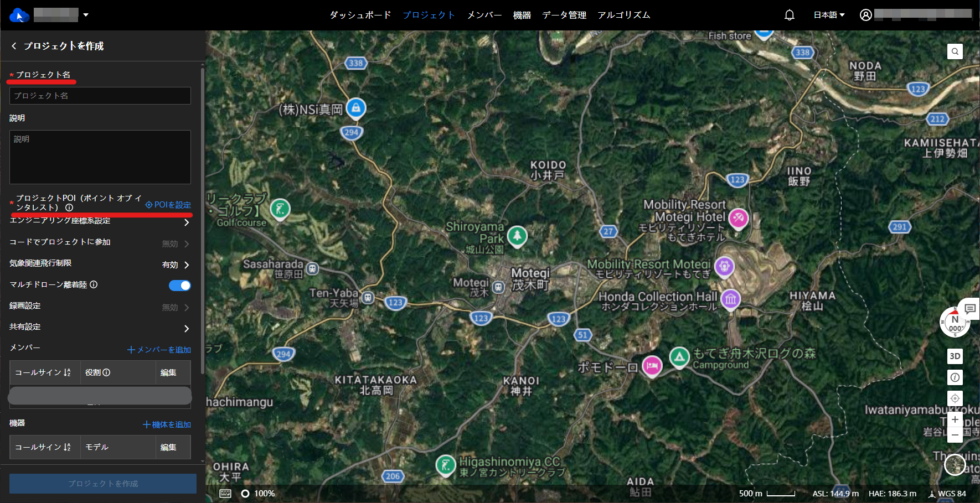Open the chat message bubble icon
Image resolution: width=980 pixels, height=503 pixels.
pyautogui.click(x=970, y=309)
